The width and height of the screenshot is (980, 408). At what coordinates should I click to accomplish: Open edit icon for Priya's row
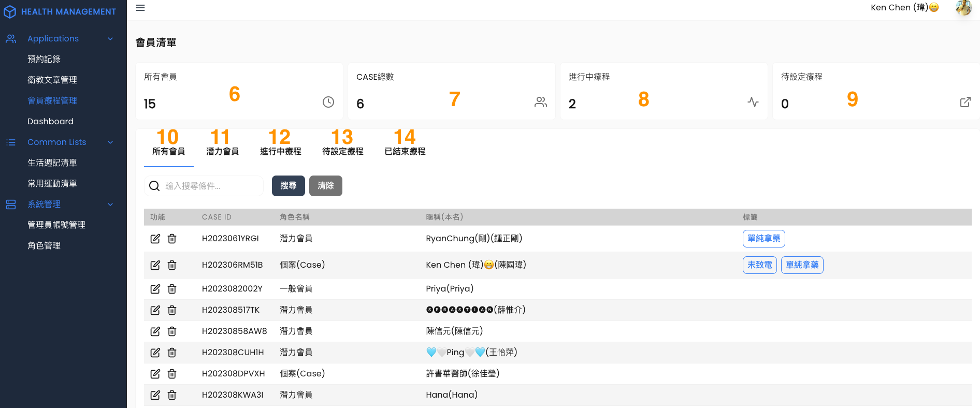pyautogui.click(x=155, y=289)
